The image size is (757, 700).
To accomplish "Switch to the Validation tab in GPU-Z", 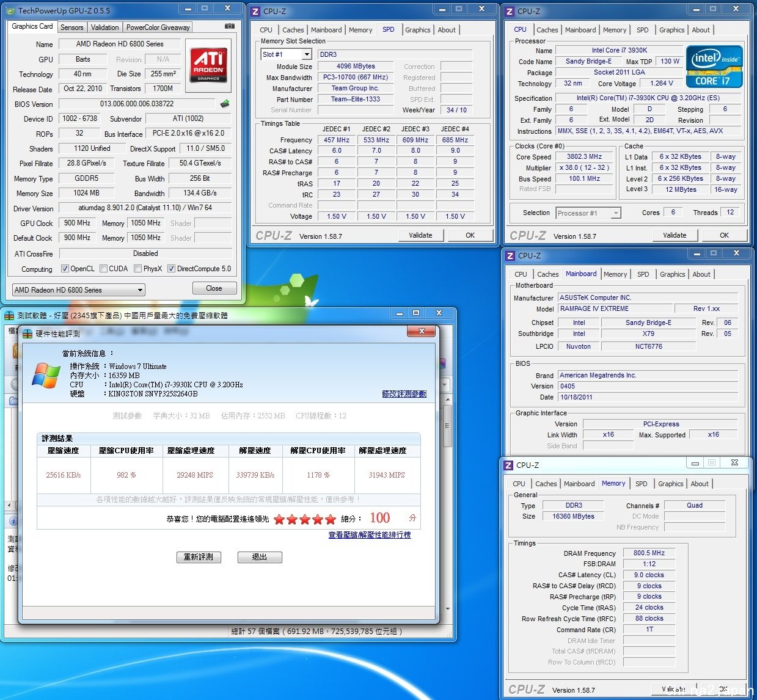I will (105, 27).
